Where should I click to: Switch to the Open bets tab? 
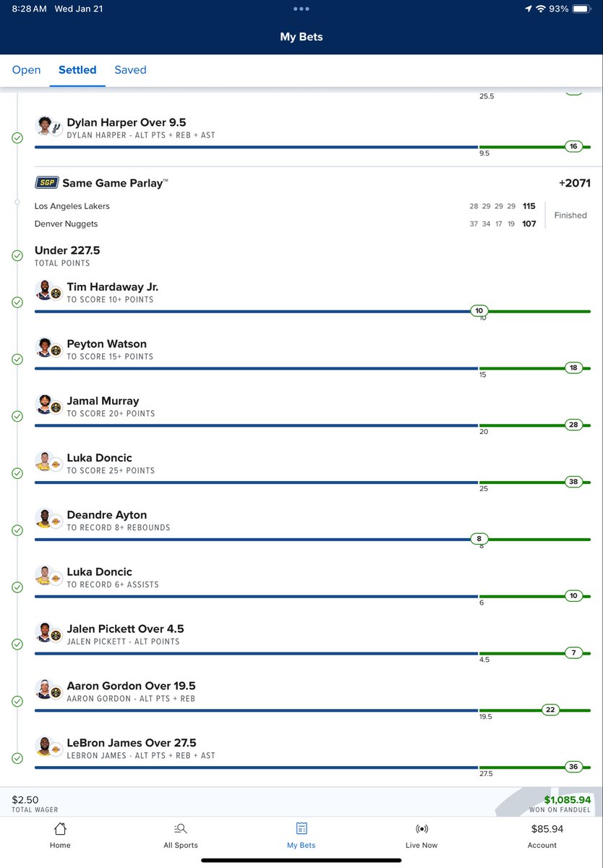(26, 70)
